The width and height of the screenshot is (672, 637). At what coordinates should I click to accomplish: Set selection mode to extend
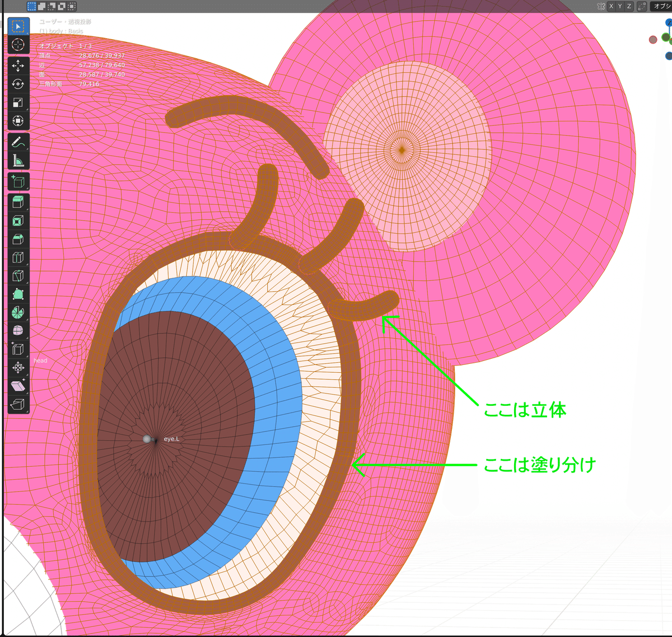click(x=41, y=6)
